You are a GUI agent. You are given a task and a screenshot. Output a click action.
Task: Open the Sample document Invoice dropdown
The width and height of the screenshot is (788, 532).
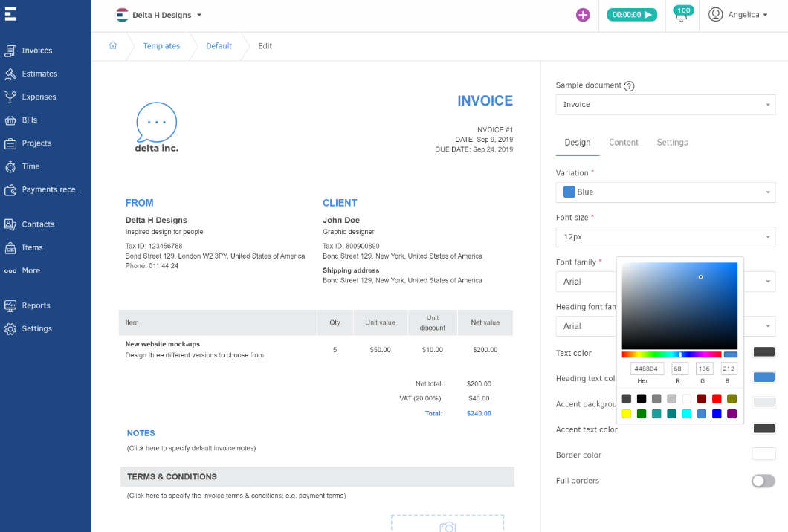(665, 105)
